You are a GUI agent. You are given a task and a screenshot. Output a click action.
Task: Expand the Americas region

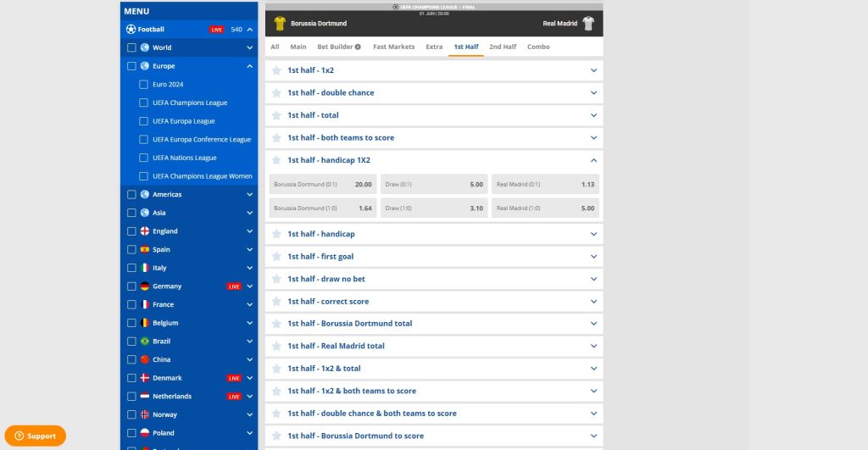[x=250, y=194]
